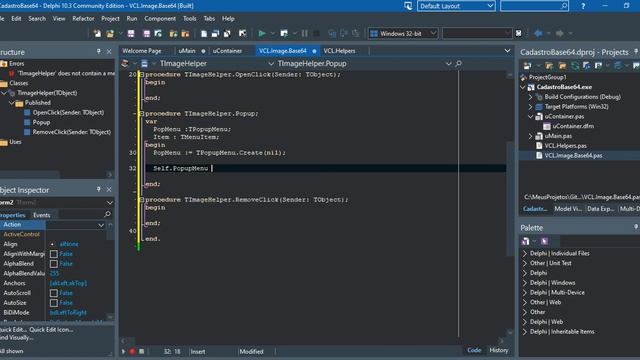Screen dimensions: 640x360
Task: Collapse the uContainer.pas node
Action: [531, 117]
